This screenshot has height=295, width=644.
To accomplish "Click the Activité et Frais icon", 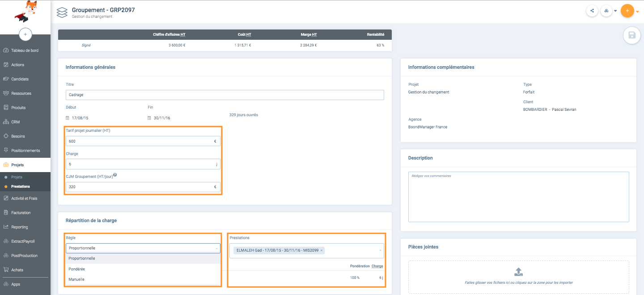I will [6, 198].
